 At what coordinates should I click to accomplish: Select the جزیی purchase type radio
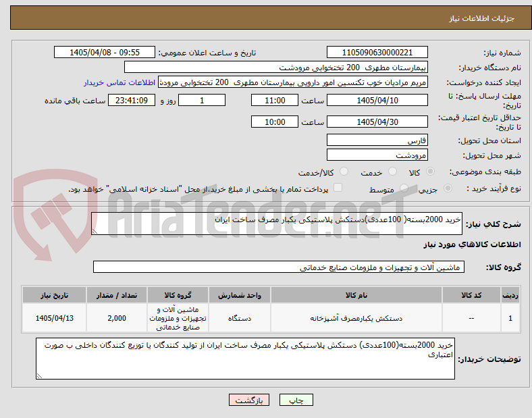click(x=448, y=188)
